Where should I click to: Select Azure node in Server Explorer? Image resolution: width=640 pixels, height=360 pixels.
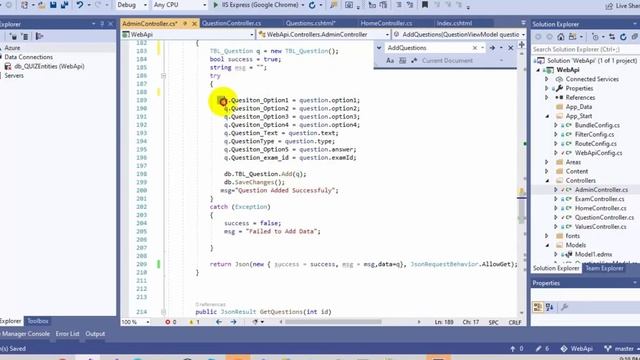click(x=12, y=48)
